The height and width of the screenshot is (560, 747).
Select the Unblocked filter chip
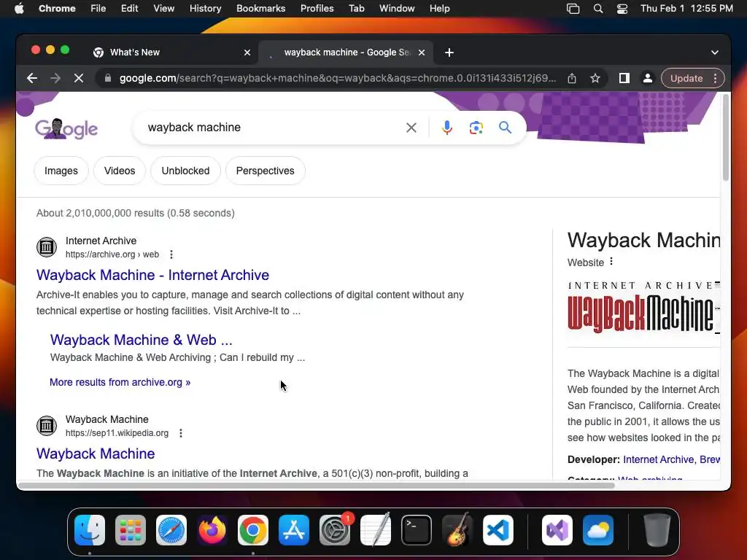click(185, 171)
